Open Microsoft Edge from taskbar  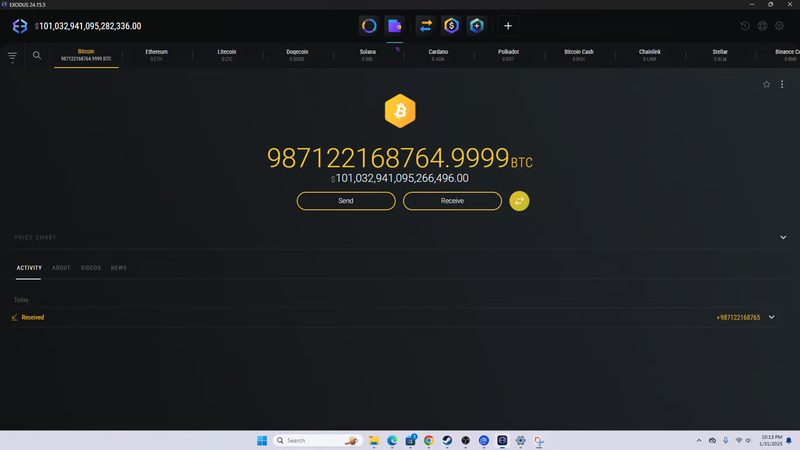392,440
